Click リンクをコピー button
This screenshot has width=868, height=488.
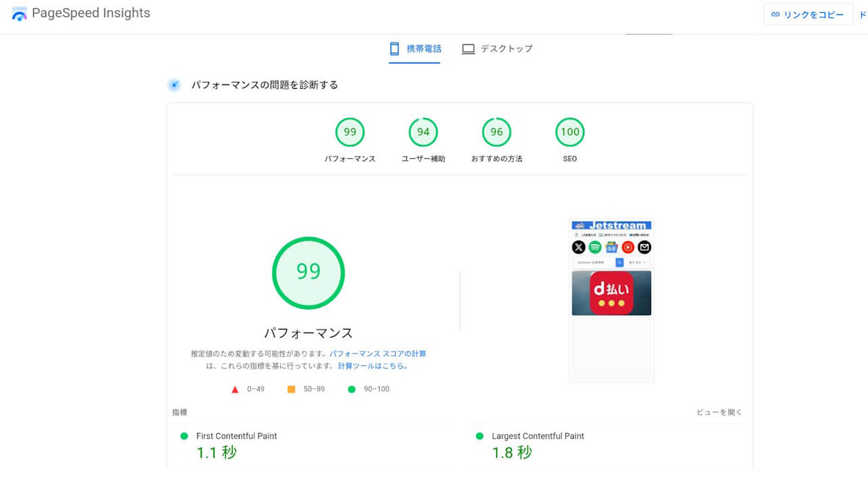point(808,14)
